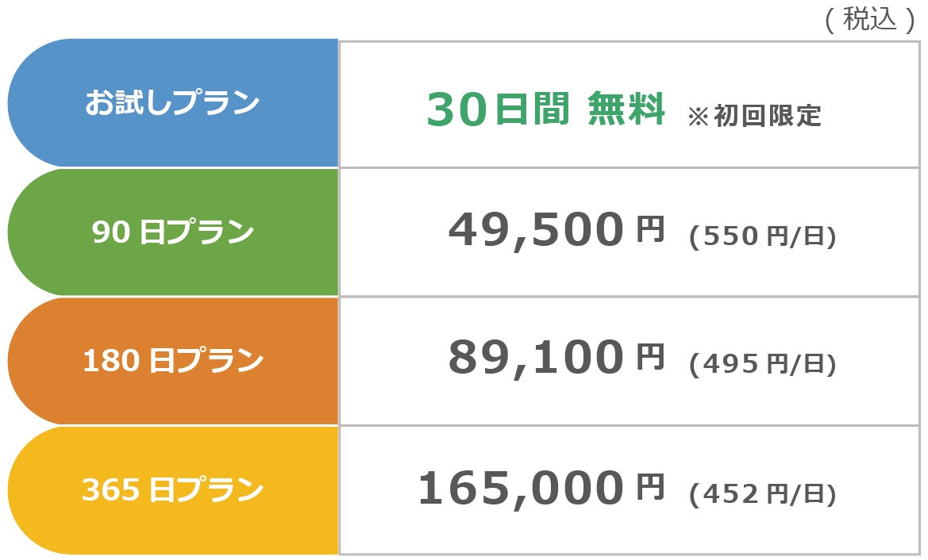
Task: Select the 165,000 price figure
Action: (x=521, y=488)
